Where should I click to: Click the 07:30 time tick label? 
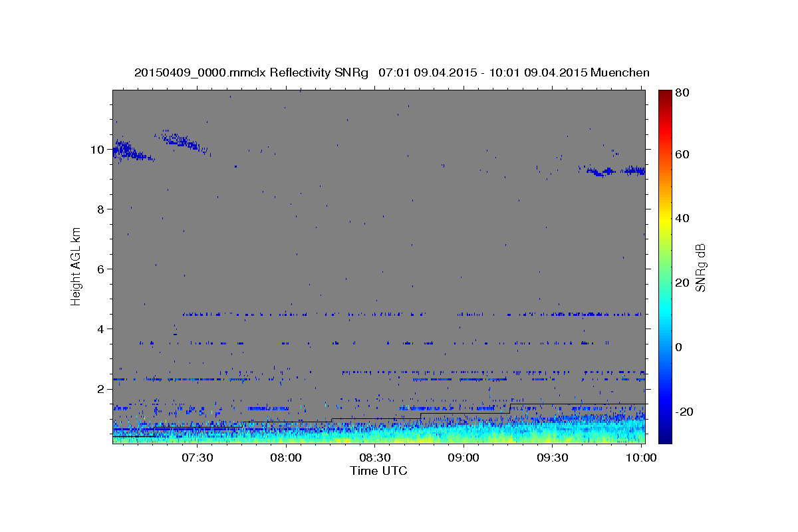(198, 458)
